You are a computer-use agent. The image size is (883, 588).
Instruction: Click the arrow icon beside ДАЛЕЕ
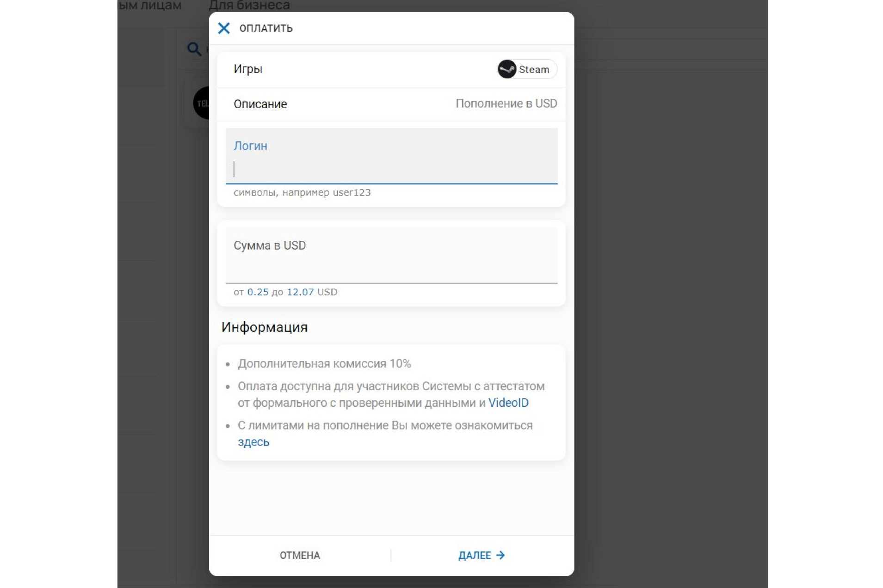(500, 555)
